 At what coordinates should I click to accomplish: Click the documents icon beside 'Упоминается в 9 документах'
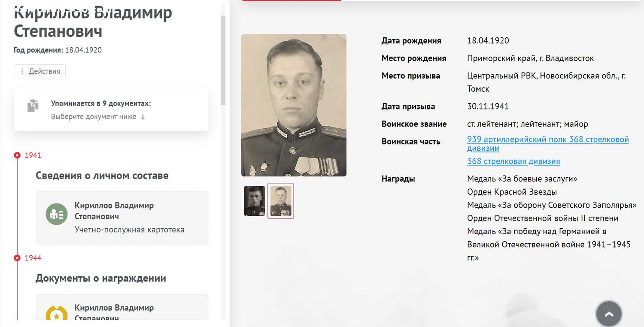point(33,106)
